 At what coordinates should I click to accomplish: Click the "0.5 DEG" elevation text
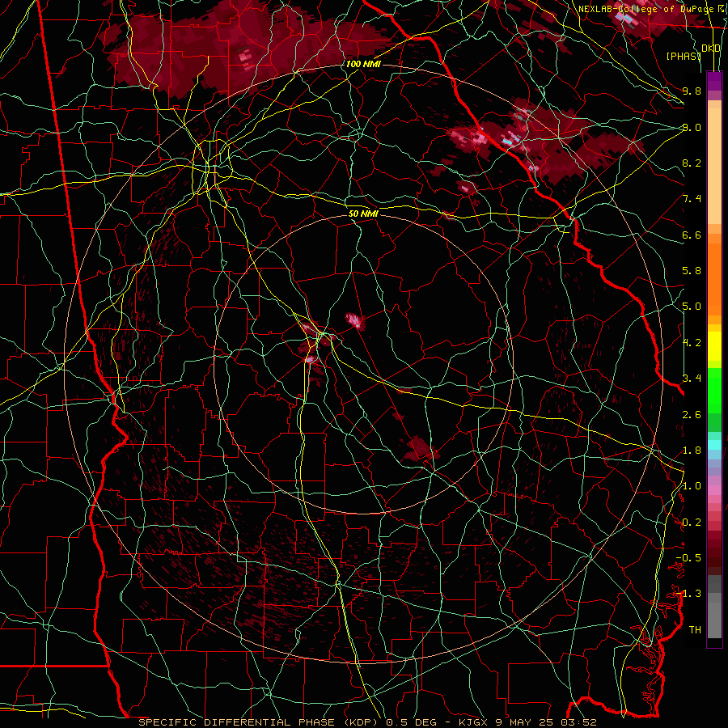click(412, 722)
